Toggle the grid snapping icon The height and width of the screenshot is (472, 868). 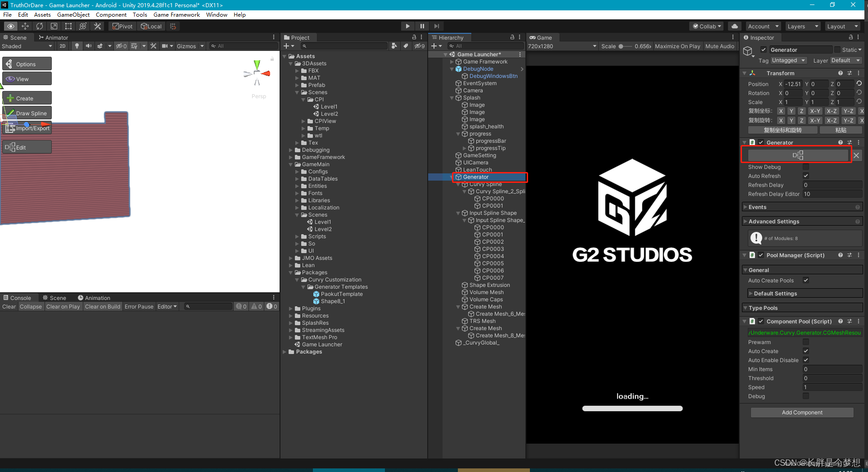173,26
